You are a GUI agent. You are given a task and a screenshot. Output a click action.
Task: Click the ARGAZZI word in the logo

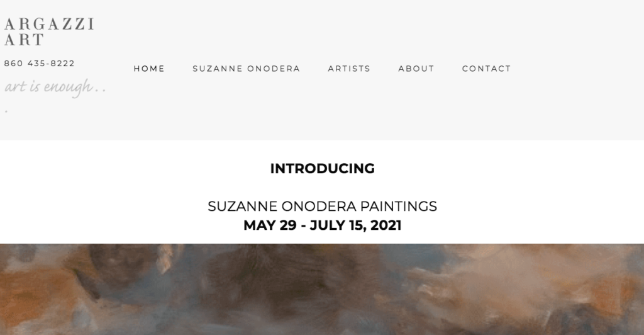(49, 24)
